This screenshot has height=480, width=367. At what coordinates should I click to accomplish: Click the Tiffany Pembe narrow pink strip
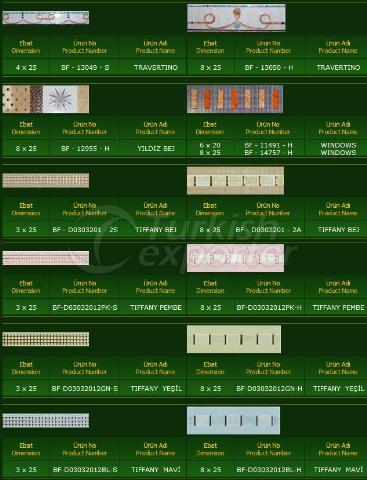tap(46, 258)
